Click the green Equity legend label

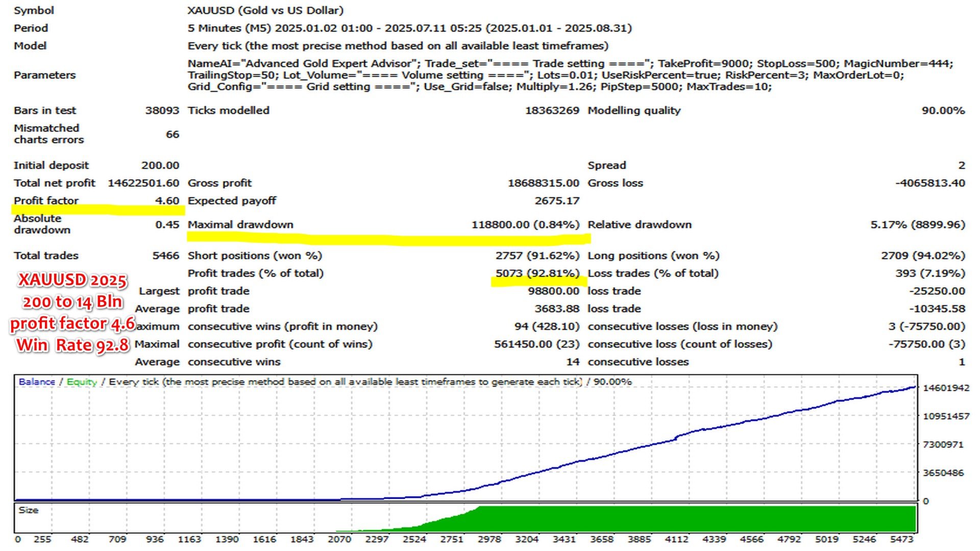click(x=82, y=382)
